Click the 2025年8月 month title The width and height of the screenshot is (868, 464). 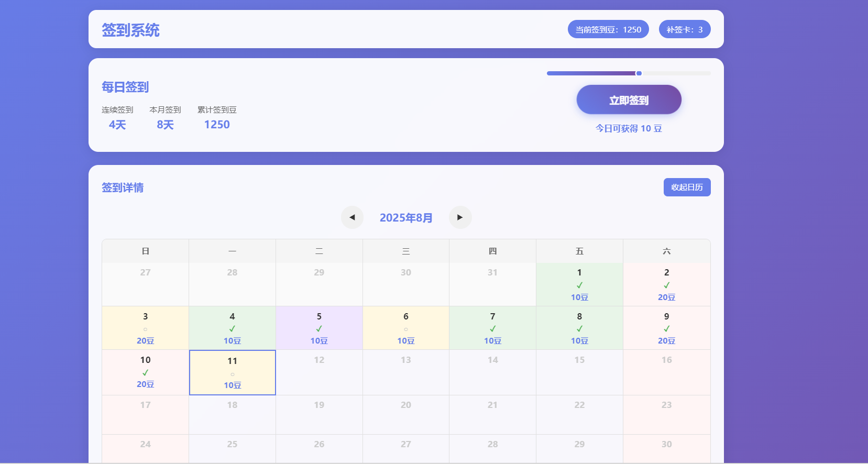click(x=406, y=218)
